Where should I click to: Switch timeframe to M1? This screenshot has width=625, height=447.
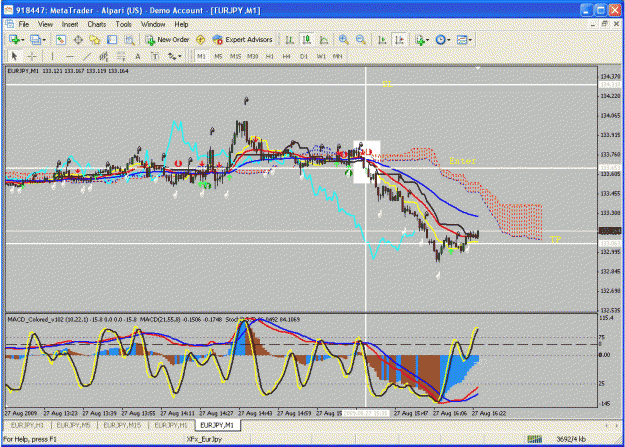pyautogui.click(x=201, y=56)
